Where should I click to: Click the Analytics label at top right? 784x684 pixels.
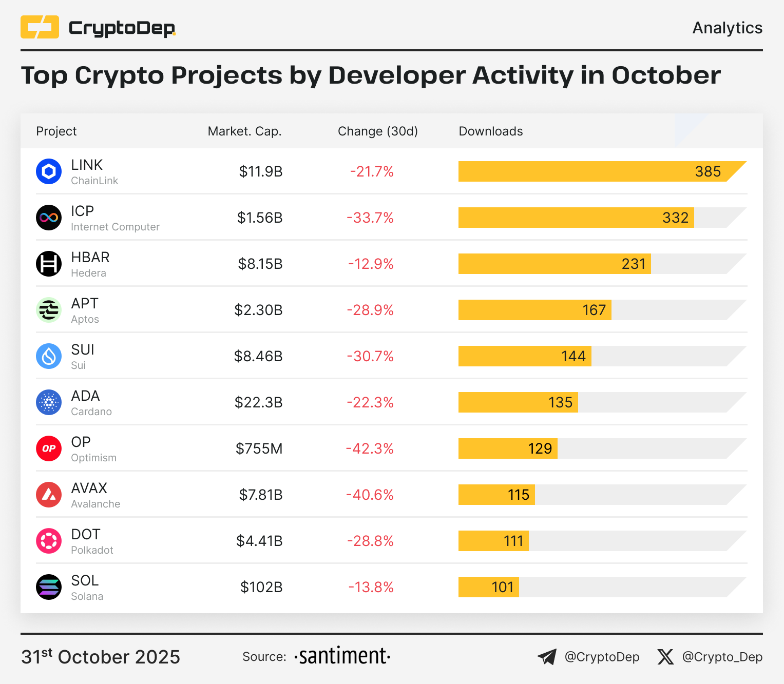pyautogui.click(x=727, y=28)
